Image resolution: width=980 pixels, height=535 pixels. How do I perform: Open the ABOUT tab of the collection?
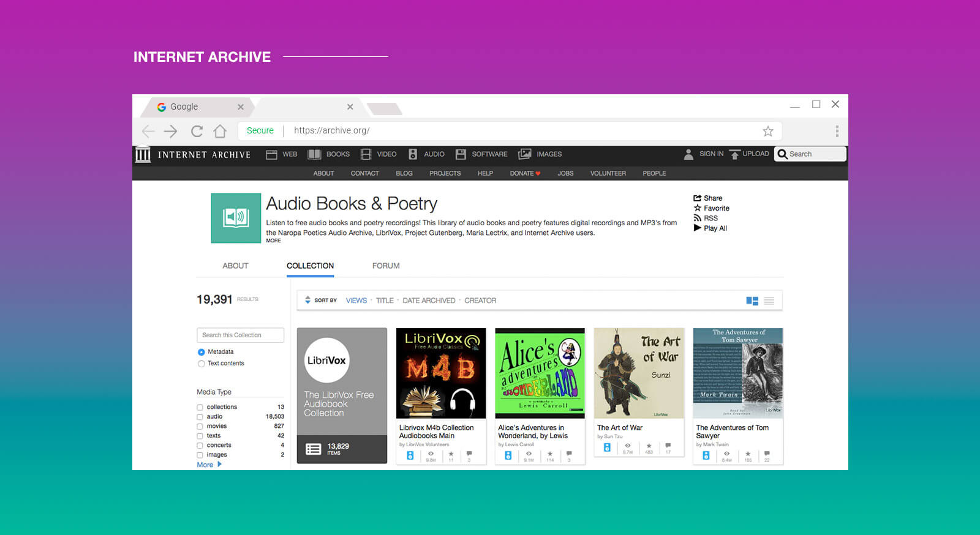point(235,266)
